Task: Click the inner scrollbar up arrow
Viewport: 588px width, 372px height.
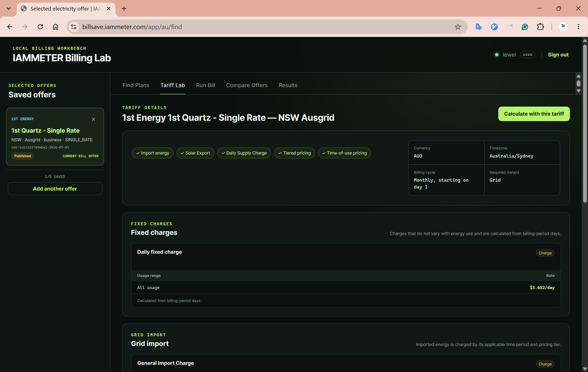Action: click(578, 76)
